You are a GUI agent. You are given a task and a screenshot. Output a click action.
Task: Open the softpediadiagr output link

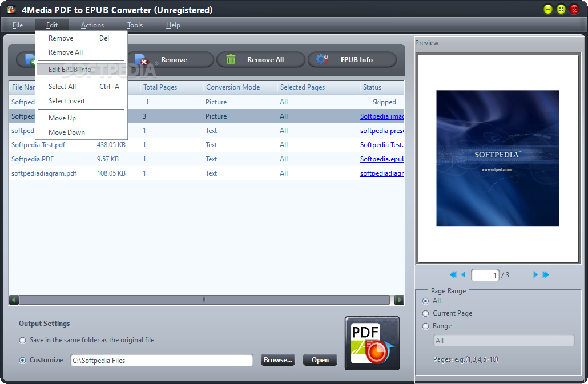coord(382,173)
